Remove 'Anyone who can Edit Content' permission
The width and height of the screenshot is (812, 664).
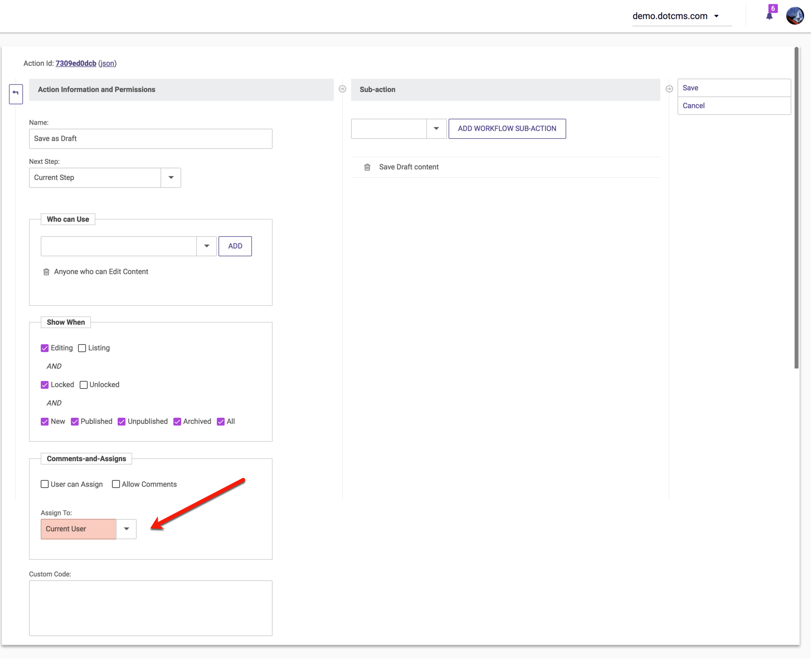pyautogui.click(x=46, y=272)
